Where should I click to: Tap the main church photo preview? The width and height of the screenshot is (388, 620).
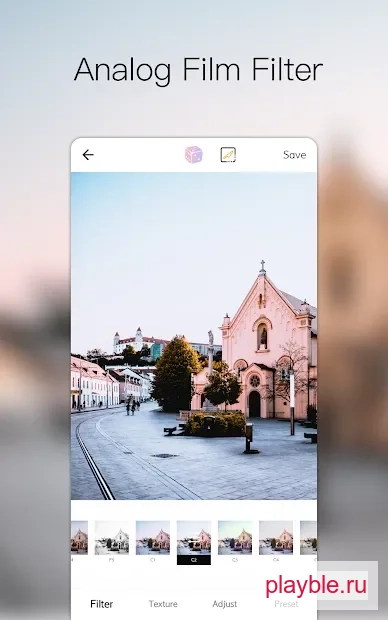pyautogui.click(x=194, y=336)
